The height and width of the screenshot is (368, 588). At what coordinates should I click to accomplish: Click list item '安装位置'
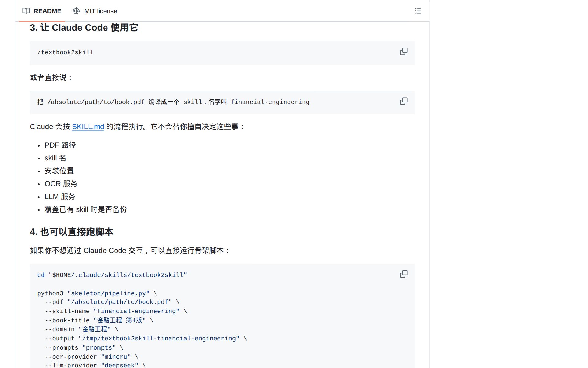(59, 171)
